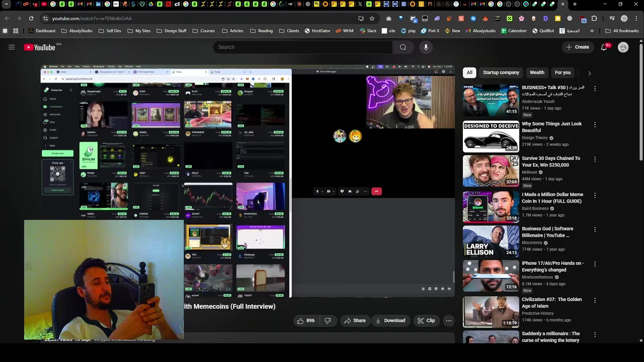Dislike the video

328,321
